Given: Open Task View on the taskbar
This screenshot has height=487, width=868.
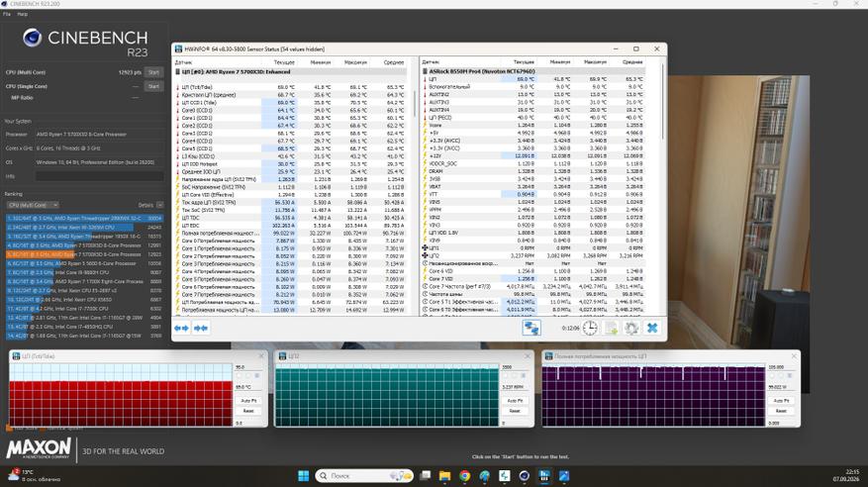Looking at the screenshot, I should [426, 476].
